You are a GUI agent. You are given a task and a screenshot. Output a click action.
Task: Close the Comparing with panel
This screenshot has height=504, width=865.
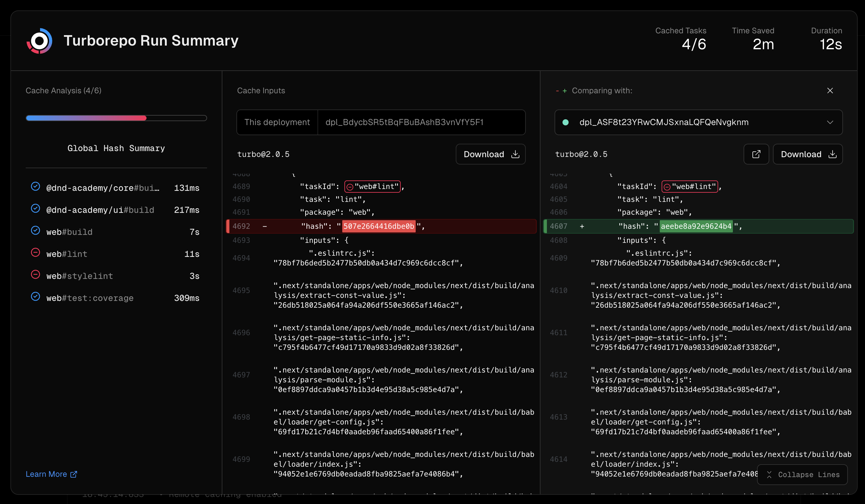click(x=830, y=91)
